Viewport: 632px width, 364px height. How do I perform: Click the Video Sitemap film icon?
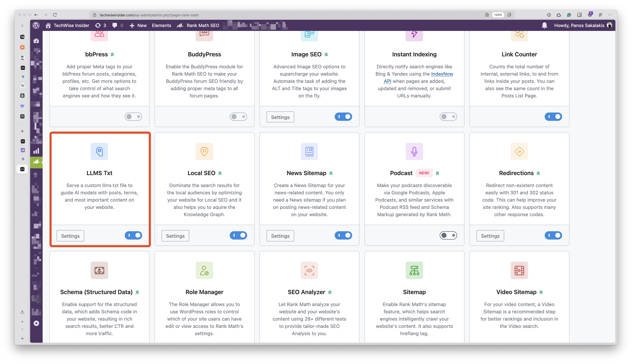(x=519, y=270)
